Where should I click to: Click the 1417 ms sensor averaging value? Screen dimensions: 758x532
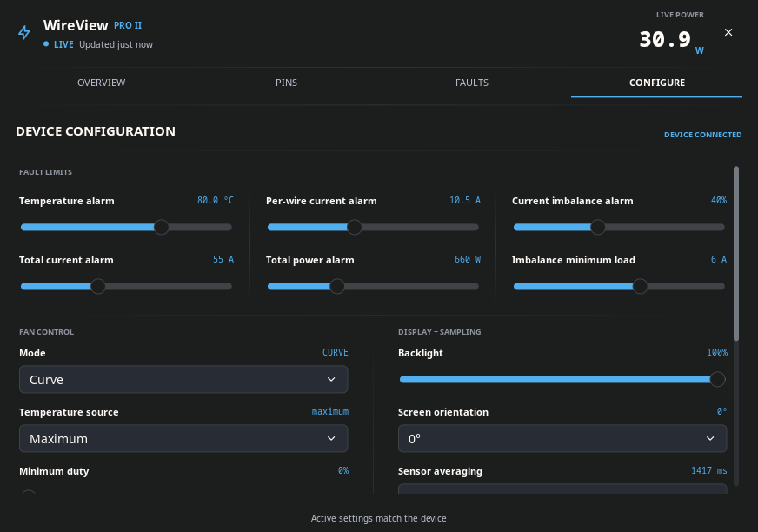709,470
